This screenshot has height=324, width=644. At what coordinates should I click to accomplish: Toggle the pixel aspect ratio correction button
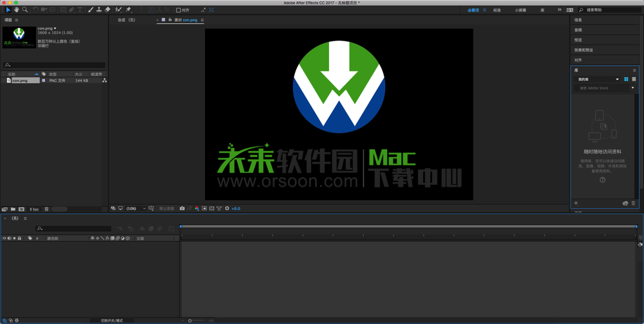[219, 209]
